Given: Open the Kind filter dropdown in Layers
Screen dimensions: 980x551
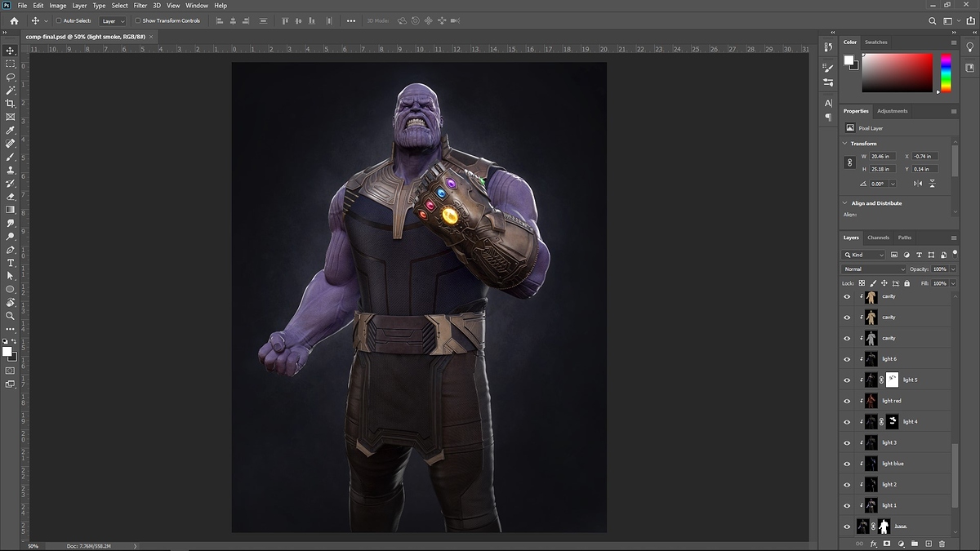Looking at the screenshot, I should pyautogui.click(x=864, y=256).
